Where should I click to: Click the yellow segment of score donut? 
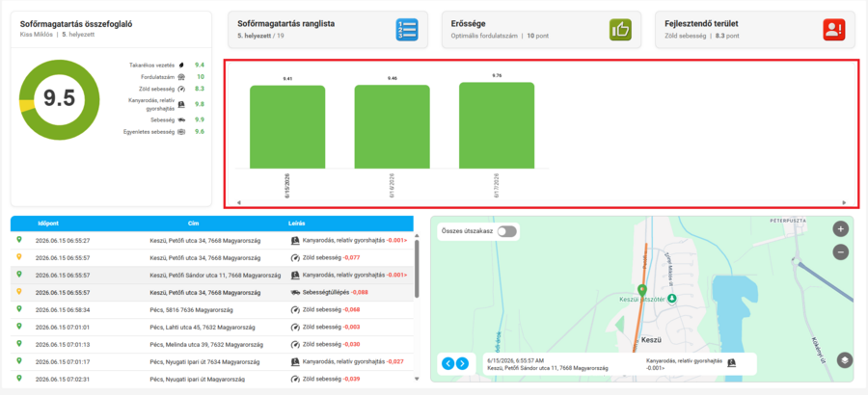[x=25, y=106]
